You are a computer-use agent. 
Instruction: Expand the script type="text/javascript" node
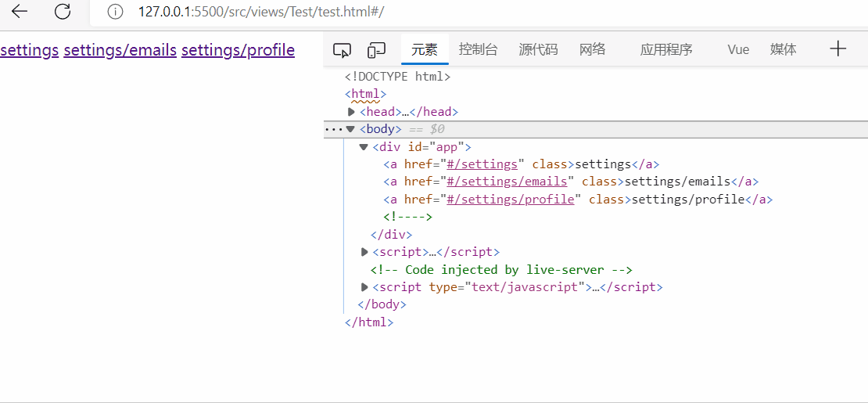(364, 287)
